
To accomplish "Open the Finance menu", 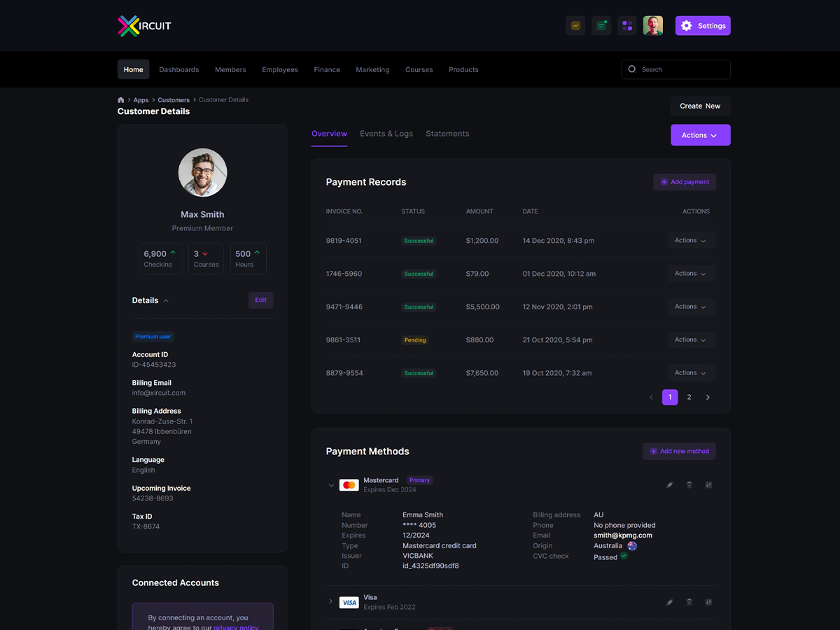I will 327,69.
